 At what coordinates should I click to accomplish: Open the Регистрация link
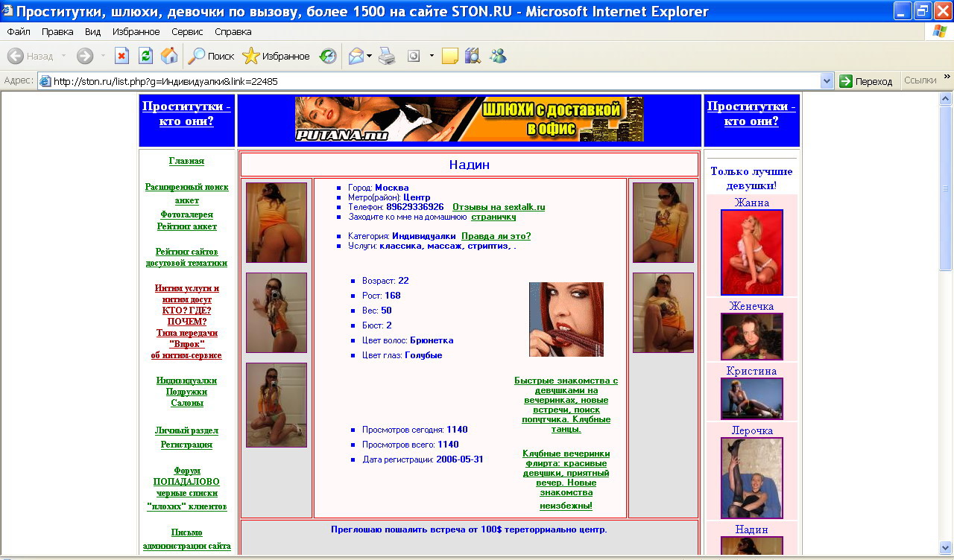[x=186, y=445]
